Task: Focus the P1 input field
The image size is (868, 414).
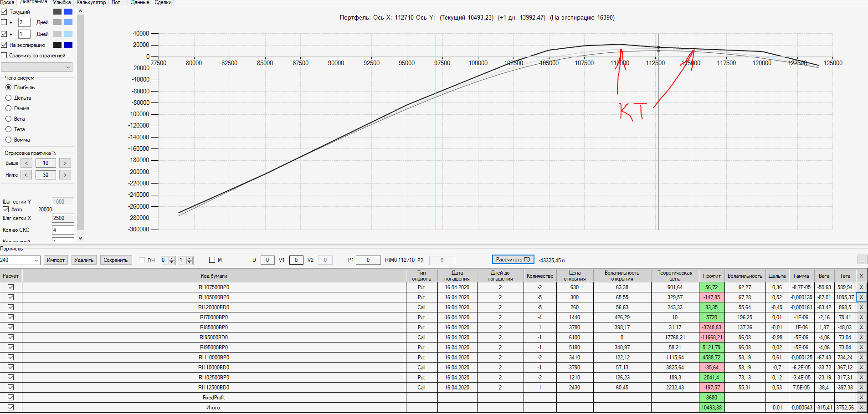Action: coord(369,260)
